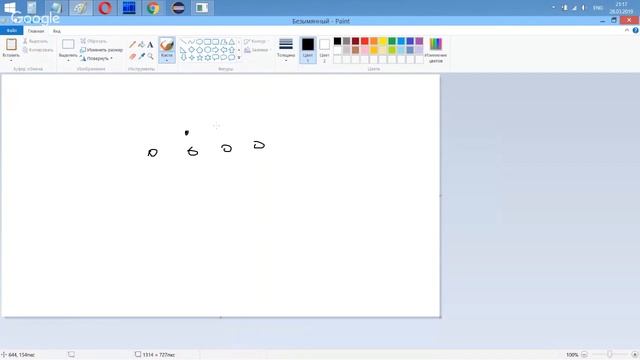Choose the rectangle shape
The width and height of the screenshot is (640, 360).
tap(207, 42)
